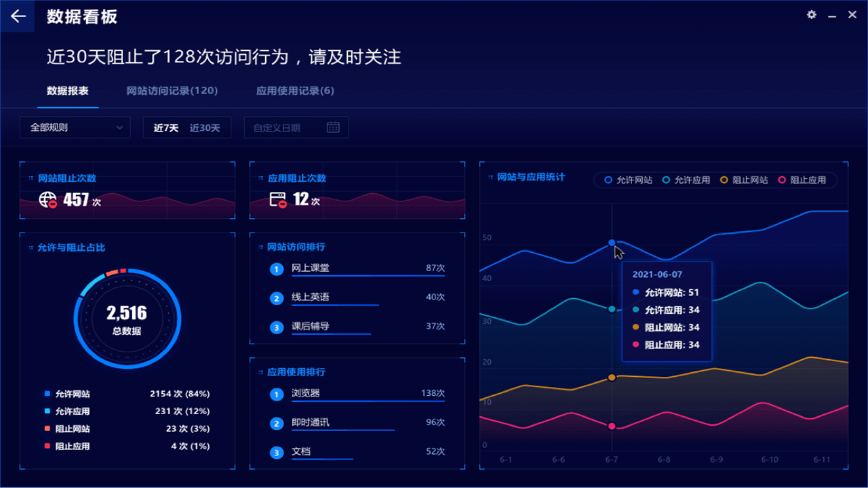868x488 pixels.
Task: Toggle the 允许网站 series in the chart legend
Action: (629, 180)
